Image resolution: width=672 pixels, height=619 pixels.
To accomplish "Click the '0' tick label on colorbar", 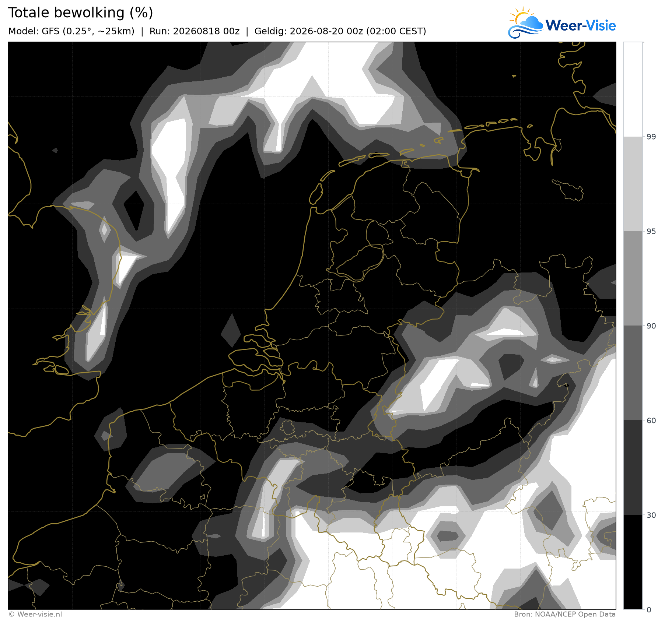I will click(649, 610).
